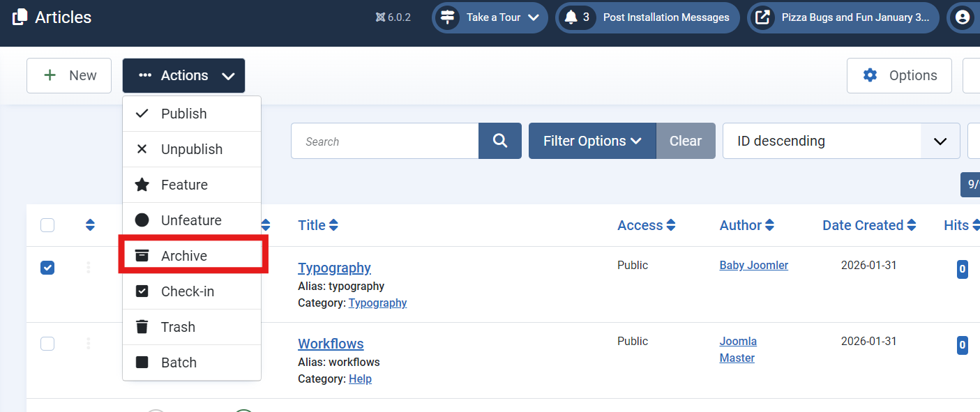The height and width of the screenshot is (412, 980).
Task: Click the plus icon on New button
Action: (x=50, y=75)
